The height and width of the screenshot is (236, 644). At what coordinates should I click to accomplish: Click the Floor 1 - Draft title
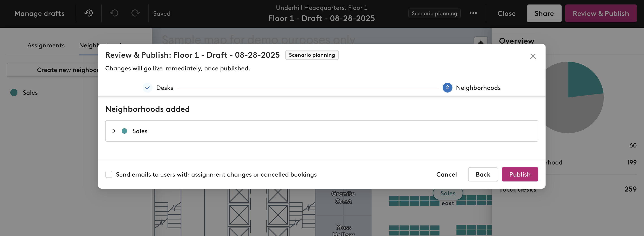coord(322,18)
